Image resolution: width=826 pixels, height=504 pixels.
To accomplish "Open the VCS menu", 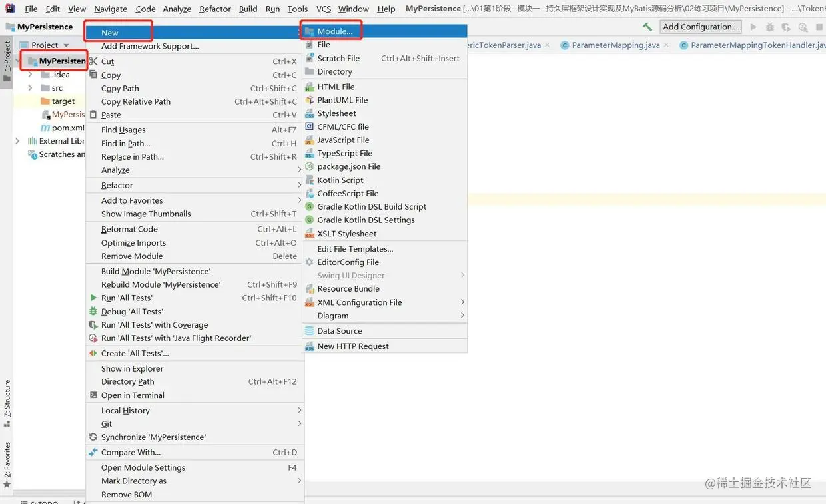I will (x=323, y=9).
